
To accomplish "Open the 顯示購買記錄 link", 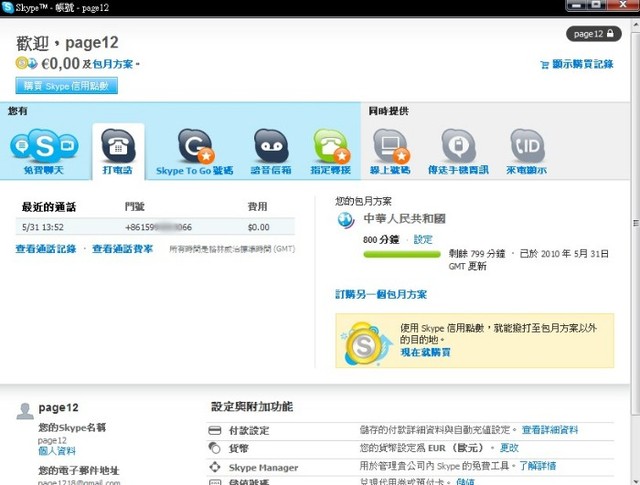I will [x=582, y=64].
